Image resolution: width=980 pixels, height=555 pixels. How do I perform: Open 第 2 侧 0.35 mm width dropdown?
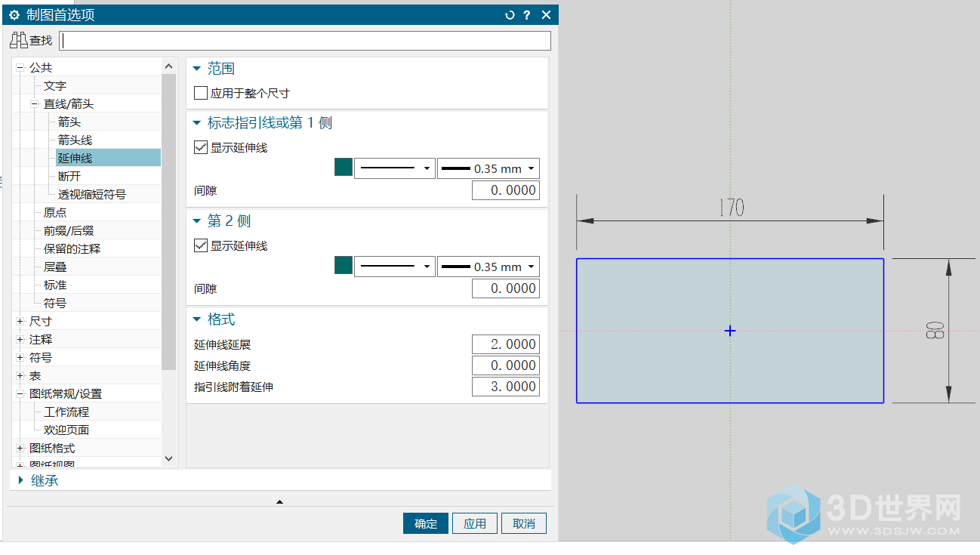488,267
